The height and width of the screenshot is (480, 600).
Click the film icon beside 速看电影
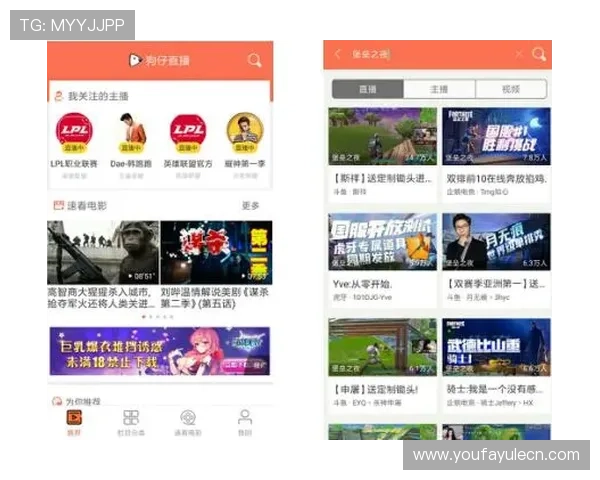59,206
